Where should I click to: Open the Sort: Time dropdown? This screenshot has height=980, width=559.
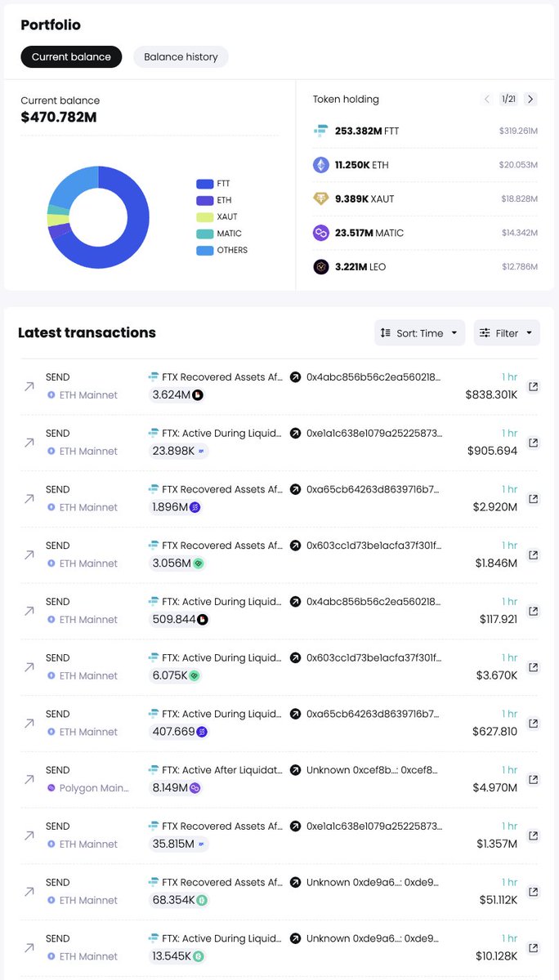(420, 332)
